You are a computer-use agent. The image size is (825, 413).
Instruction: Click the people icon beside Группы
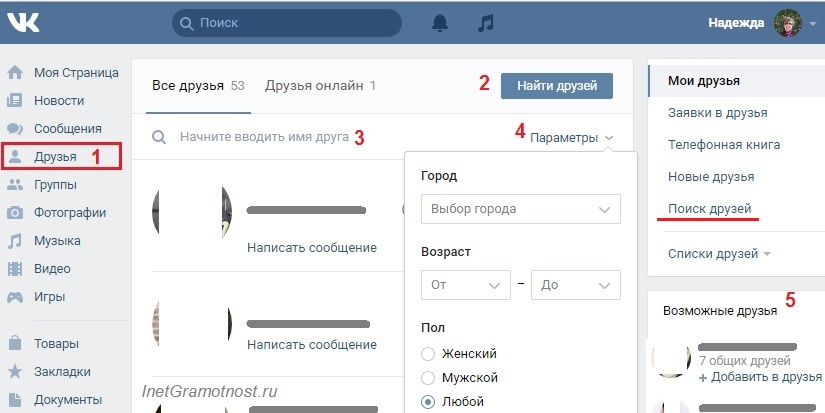(15, 185)
